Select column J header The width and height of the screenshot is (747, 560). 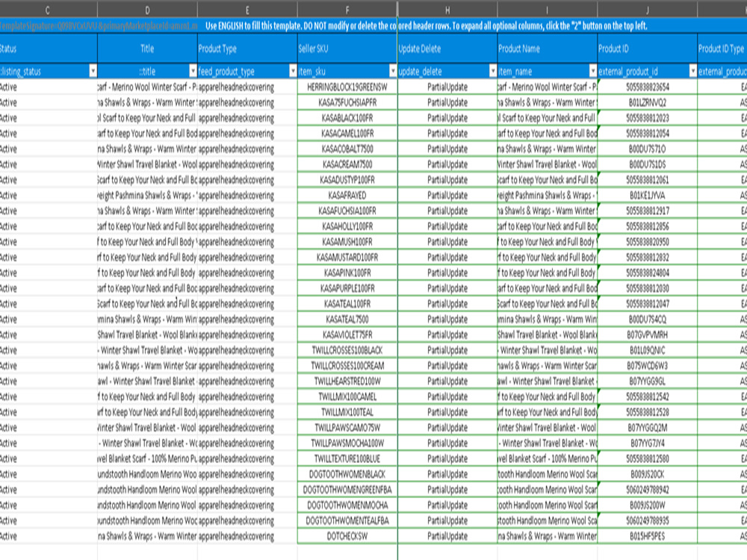point(648,10)
